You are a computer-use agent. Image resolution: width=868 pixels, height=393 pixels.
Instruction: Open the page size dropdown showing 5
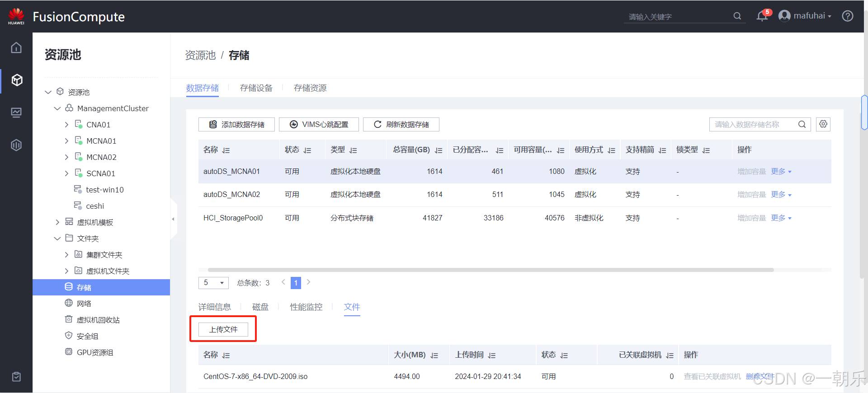213,283
